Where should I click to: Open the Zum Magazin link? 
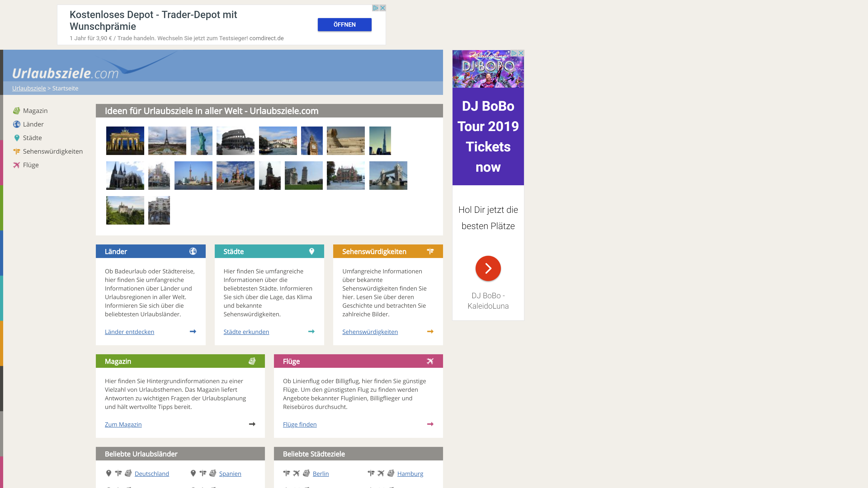click(x=123, y=425)
